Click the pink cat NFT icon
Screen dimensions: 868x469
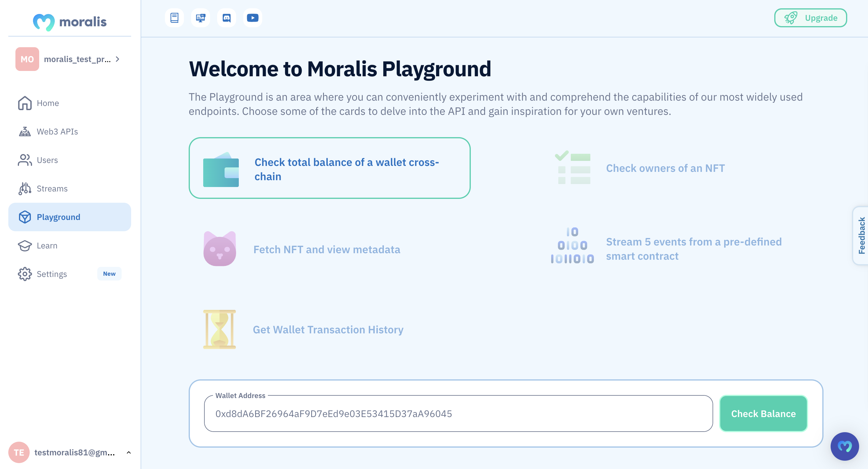coord(220,248)
